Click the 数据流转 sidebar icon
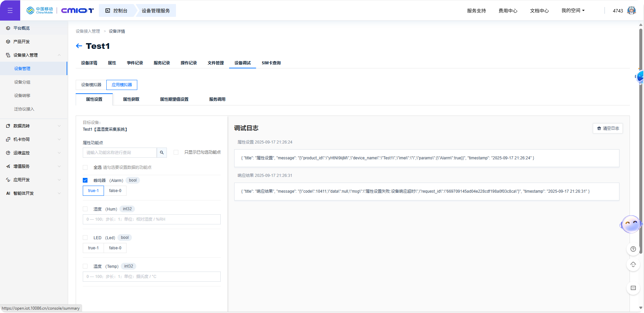This screenshot has height=313, width=644. (x=8, y=126)
